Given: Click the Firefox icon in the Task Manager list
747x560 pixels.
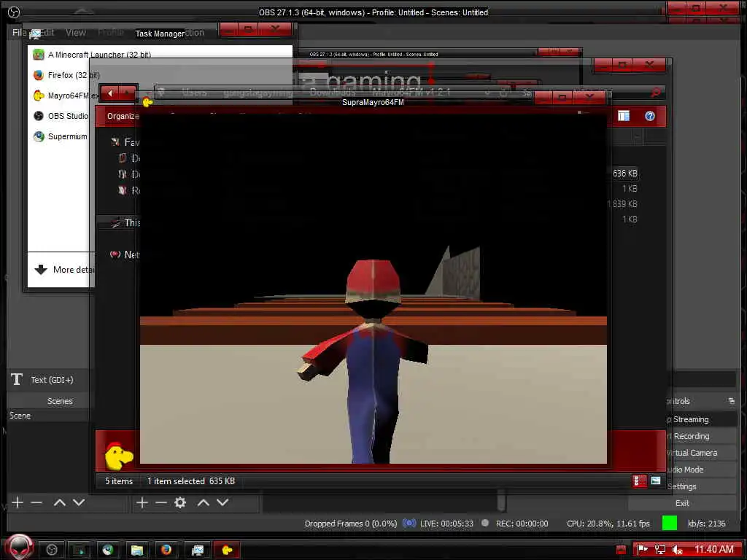Looking at the screenshot, I should tap(39, 75).
